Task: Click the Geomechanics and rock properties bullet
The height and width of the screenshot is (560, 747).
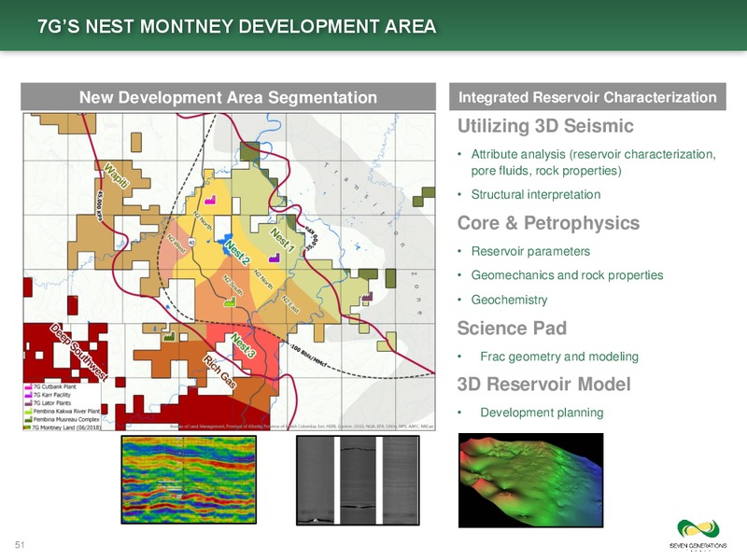Action: click(x=567, y=275)
